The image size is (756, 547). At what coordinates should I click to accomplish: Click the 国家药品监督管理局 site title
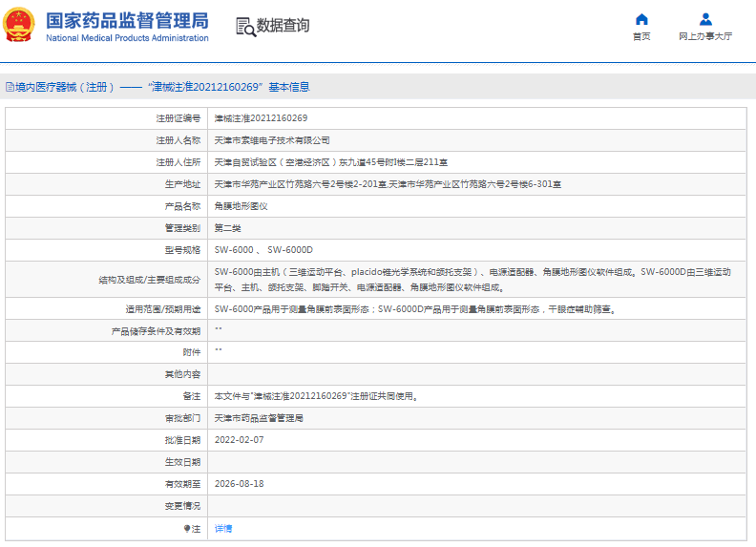point(126,19)
